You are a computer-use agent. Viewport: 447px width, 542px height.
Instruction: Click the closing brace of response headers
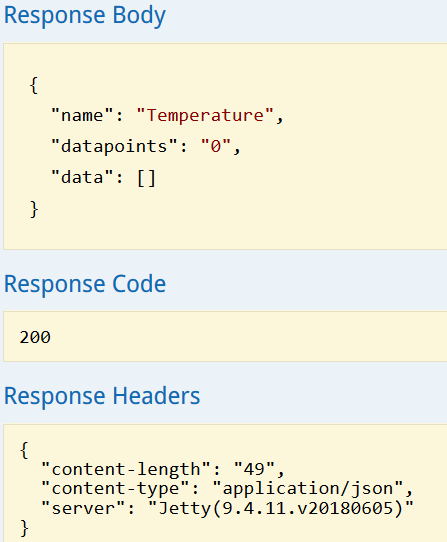click(24, 529)
